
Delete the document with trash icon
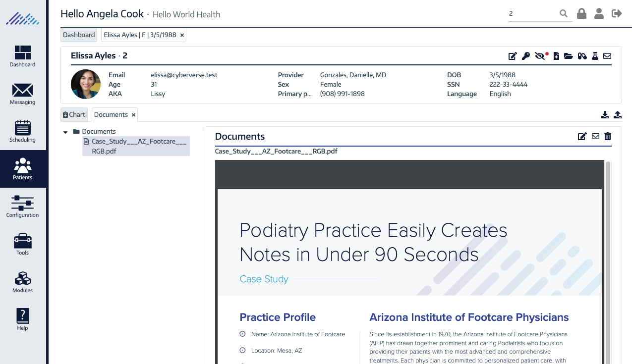click(x=608, y=136)
